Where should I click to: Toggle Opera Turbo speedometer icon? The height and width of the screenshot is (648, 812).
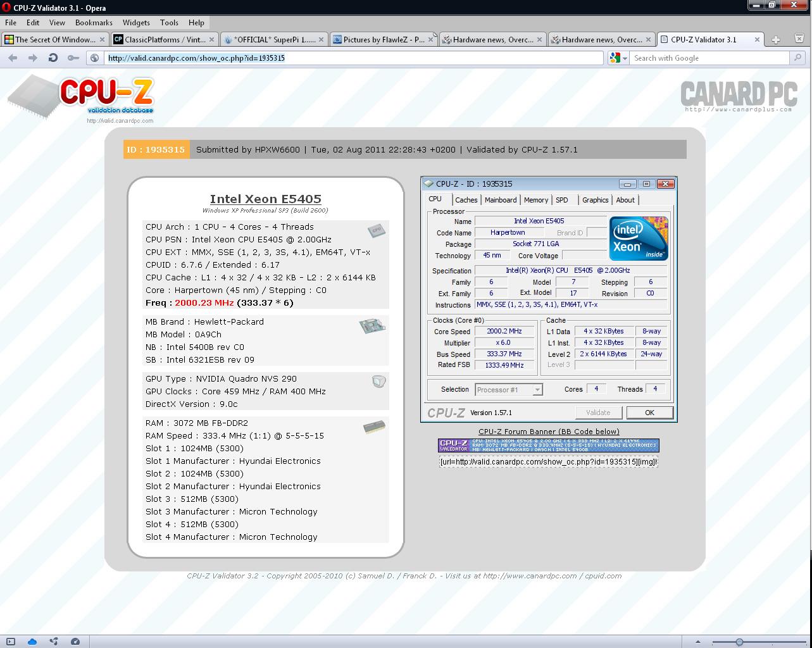(x=75, y=641)
